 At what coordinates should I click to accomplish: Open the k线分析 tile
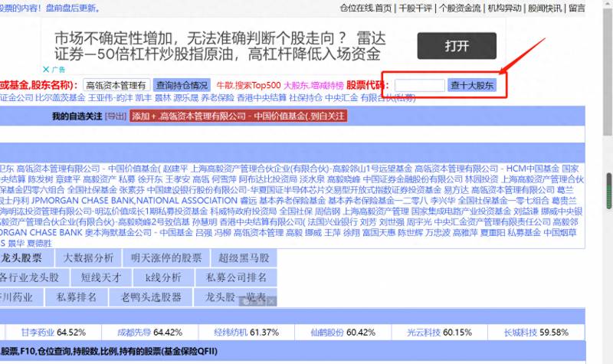point(163,277)
